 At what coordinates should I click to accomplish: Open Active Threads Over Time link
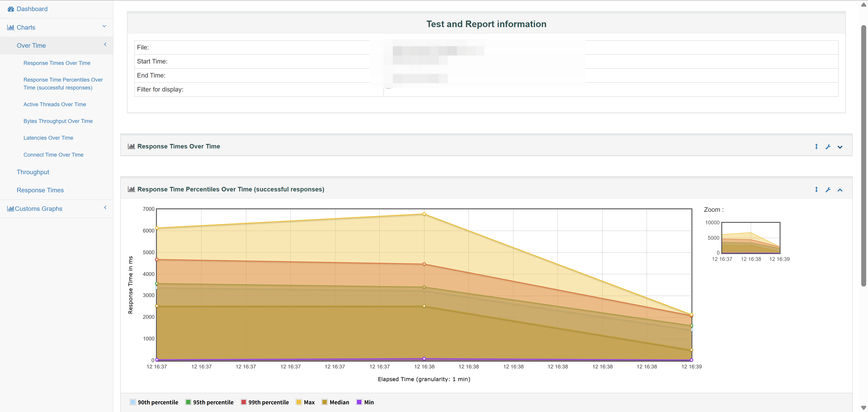54,104
